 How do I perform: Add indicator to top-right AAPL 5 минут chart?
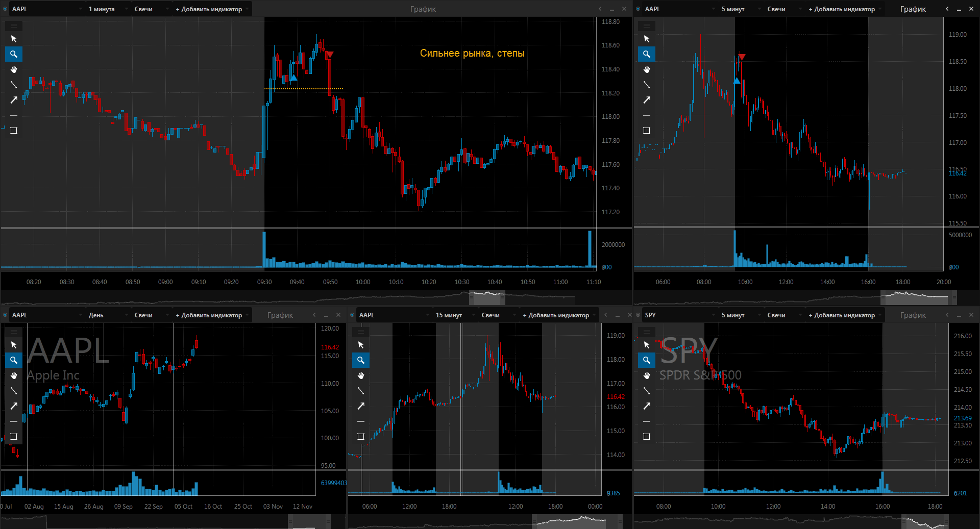(845, 9)
